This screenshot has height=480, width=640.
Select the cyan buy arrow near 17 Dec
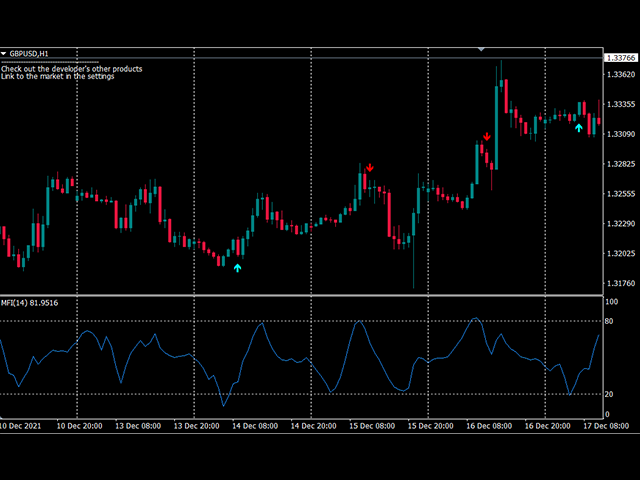pos(578,127)
